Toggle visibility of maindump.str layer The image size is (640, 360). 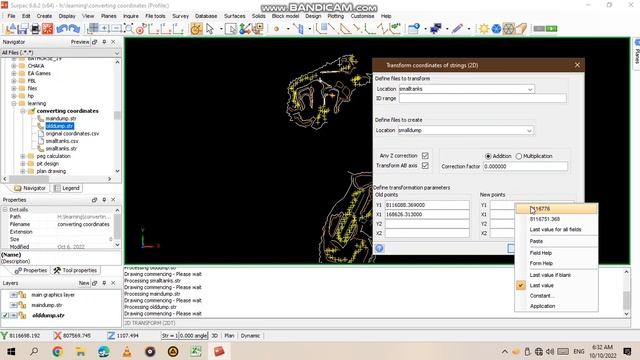[13, 305]
